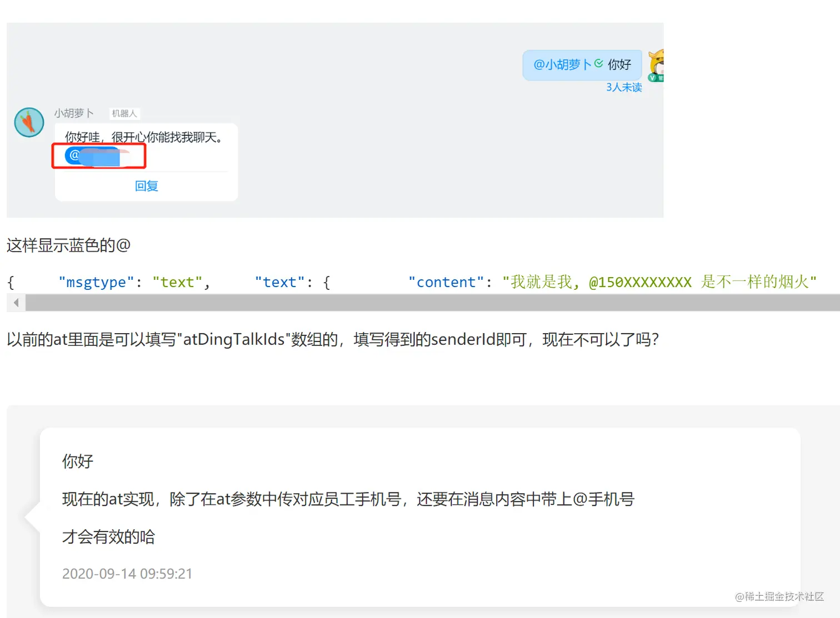Viewport: 840px width, 618px height.
Task: Click the @稀土掘金技术社区 watermark
Action: tap(779, 596)
